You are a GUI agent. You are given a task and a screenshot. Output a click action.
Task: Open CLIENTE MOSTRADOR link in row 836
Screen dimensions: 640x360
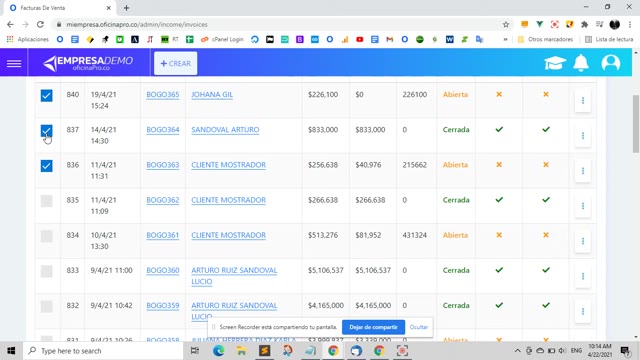point(228,164)
